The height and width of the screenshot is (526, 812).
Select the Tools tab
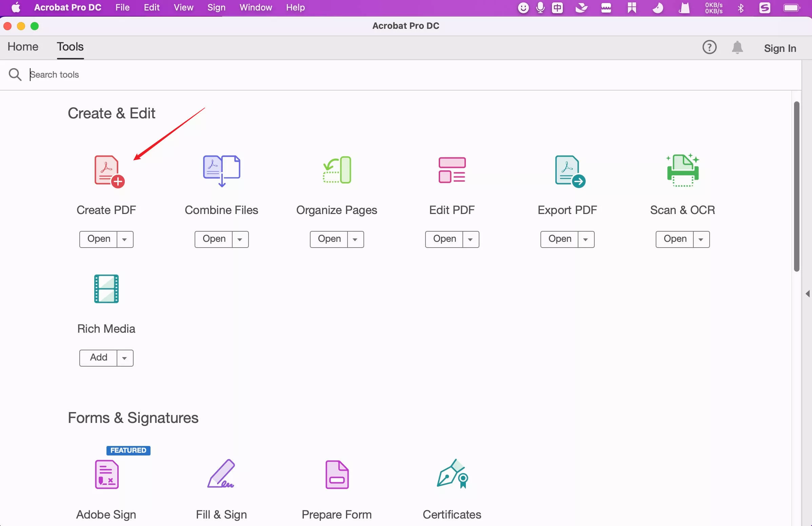[x=70, y=46]
